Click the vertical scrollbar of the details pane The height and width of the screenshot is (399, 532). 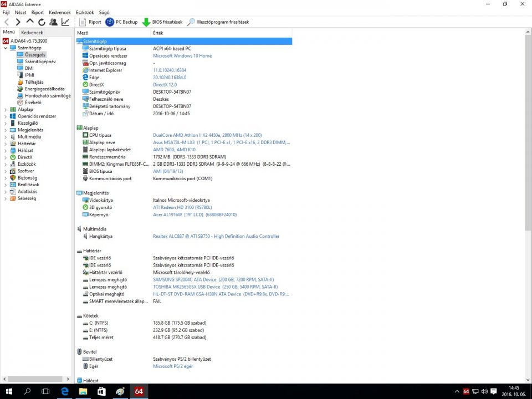pos(528,132)
